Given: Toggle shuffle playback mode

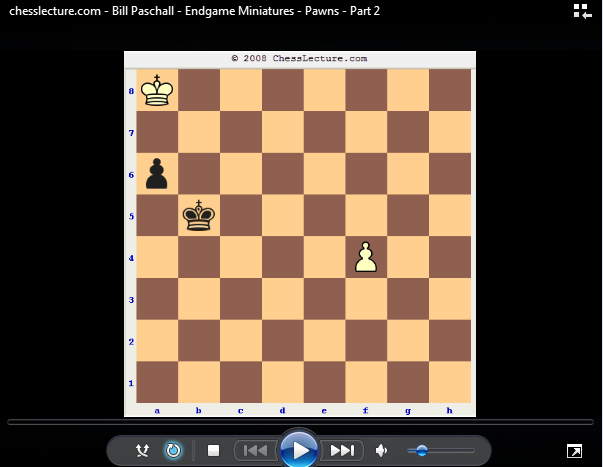Looking at the screenshot, I should point(143,450).
